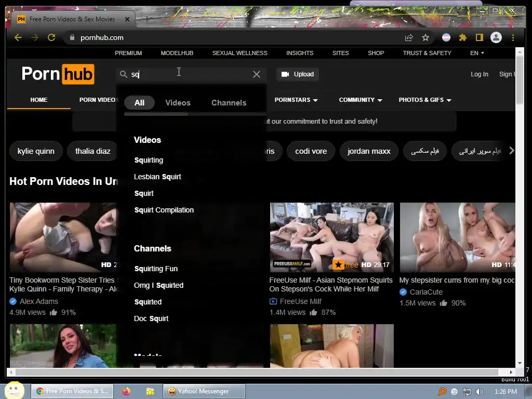Select the All tab in search suggestions
Screen dimensions: 532x399
point(139,102)
